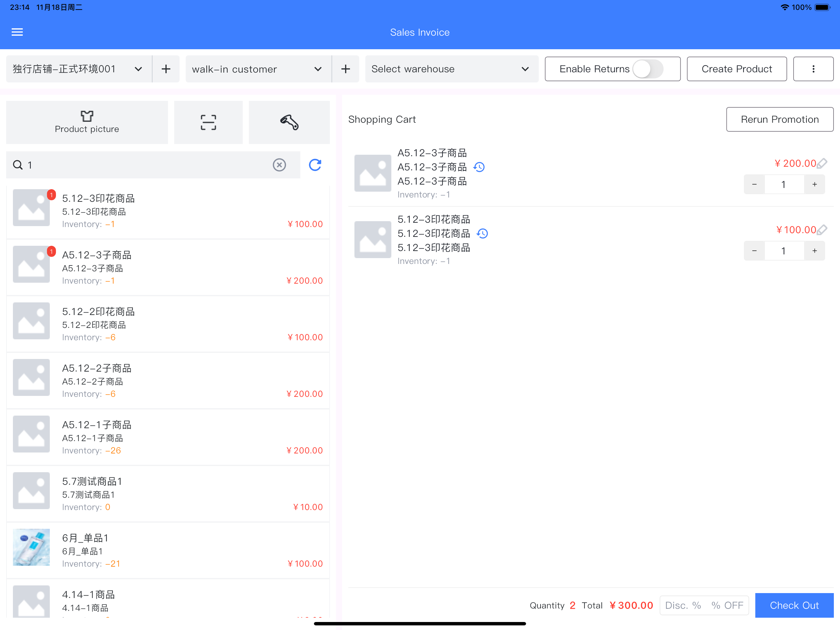Screen dimensions: 840x630
Task: Click the 23:14 clock in status bar
Action: coord(19,7)
